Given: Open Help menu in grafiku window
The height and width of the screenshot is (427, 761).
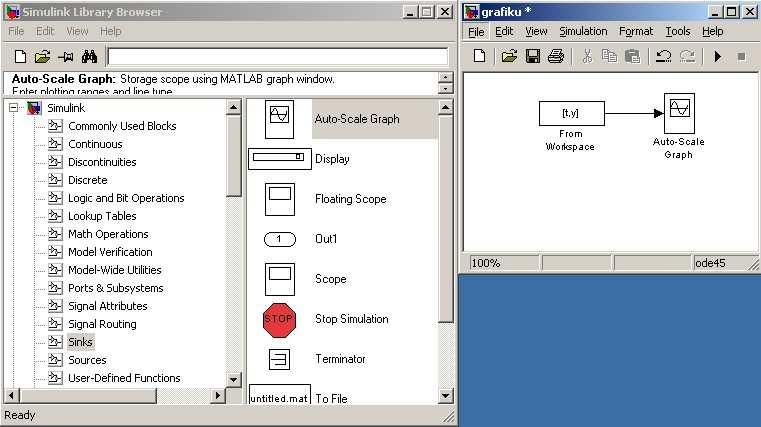Looking at the screenshot, I should tap(712, 31).
